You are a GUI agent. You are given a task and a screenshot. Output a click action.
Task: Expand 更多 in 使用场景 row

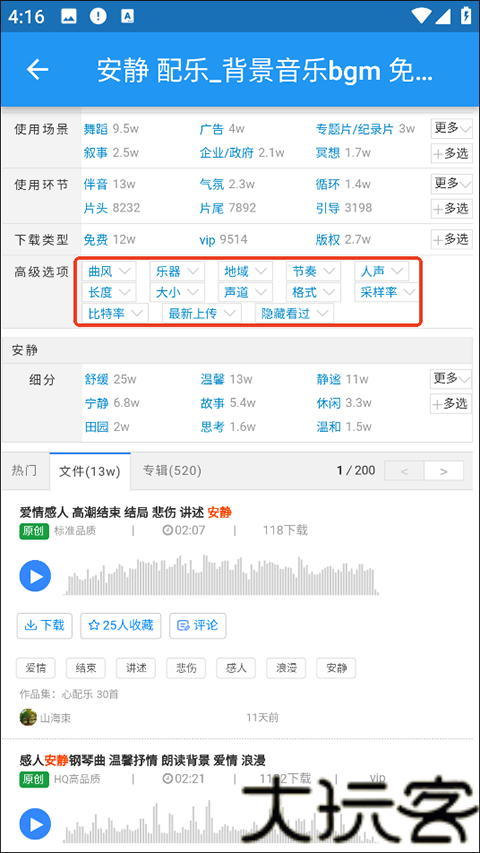pos(451,129)
